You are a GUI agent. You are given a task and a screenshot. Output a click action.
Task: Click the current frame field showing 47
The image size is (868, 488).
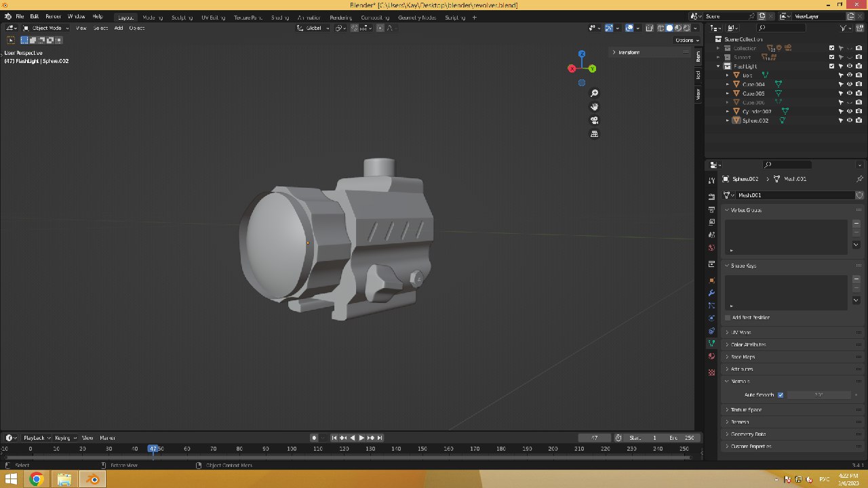click(595, 438)
